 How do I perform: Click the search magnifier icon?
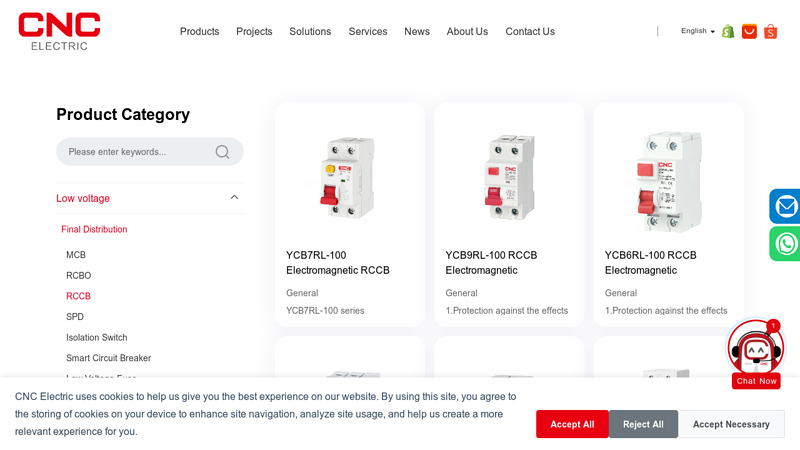tap(222, 152)
